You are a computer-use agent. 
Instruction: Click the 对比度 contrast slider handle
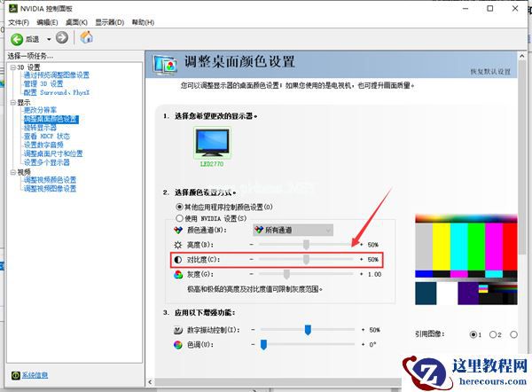click(307, 259)
